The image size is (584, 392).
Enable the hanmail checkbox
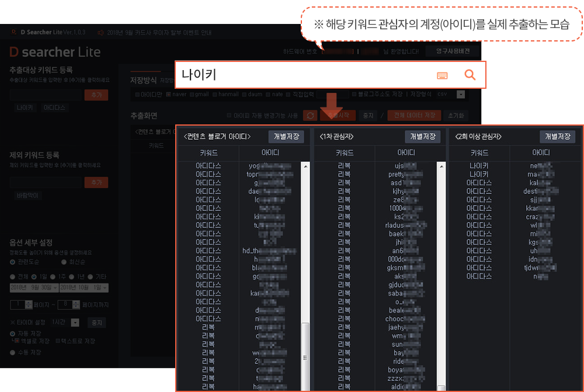tap(214, 95)
